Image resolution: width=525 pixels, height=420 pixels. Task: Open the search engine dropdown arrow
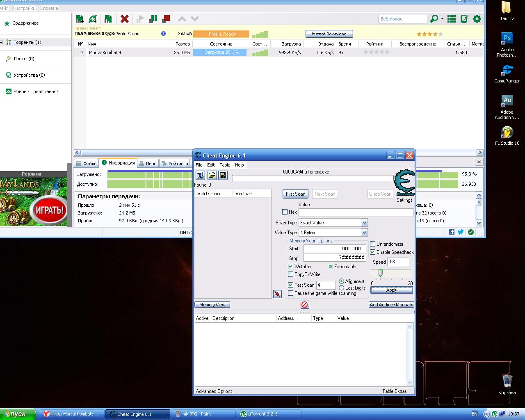tap(442, 19)
